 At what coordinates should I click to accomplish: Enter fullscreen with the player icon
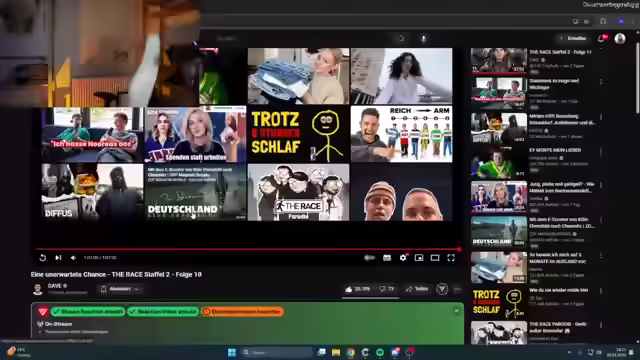pyautogui.click(x=451, y=258)
